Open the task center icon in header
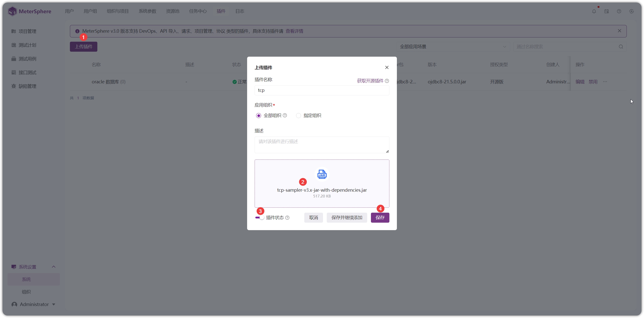 (x=607, y=11)
